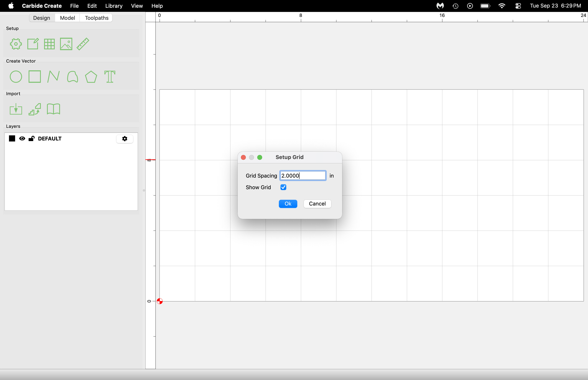588x380 pixels.
Task: Select the Measure ruler tool
Action: tap(83, 44)
